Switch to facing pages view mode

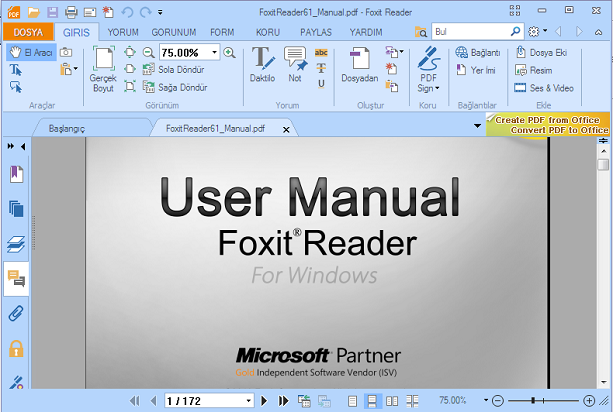[392, 401]
